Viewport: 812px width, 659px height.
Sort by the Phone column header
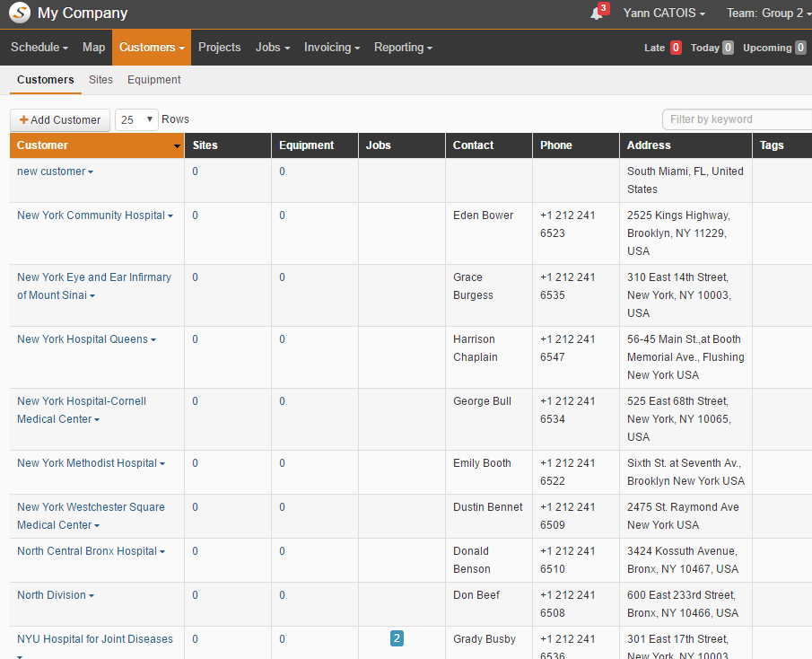click(x=576, y=145)
